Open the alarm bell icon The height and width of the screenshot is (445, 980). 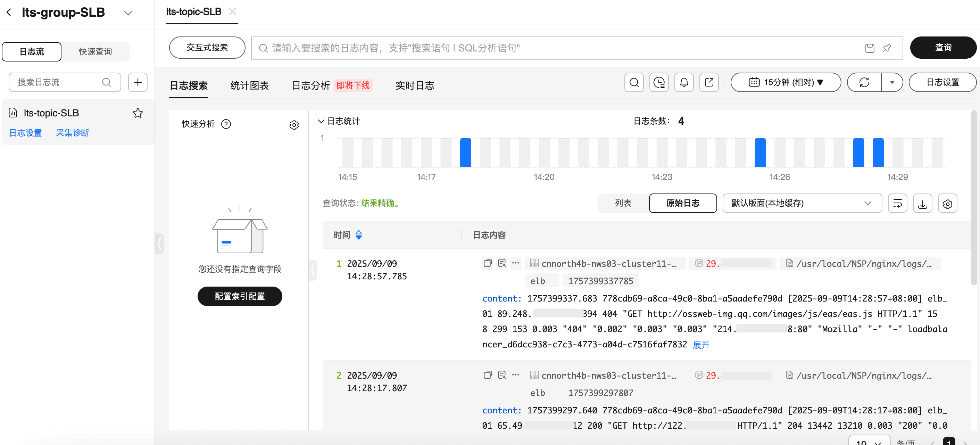684,82
